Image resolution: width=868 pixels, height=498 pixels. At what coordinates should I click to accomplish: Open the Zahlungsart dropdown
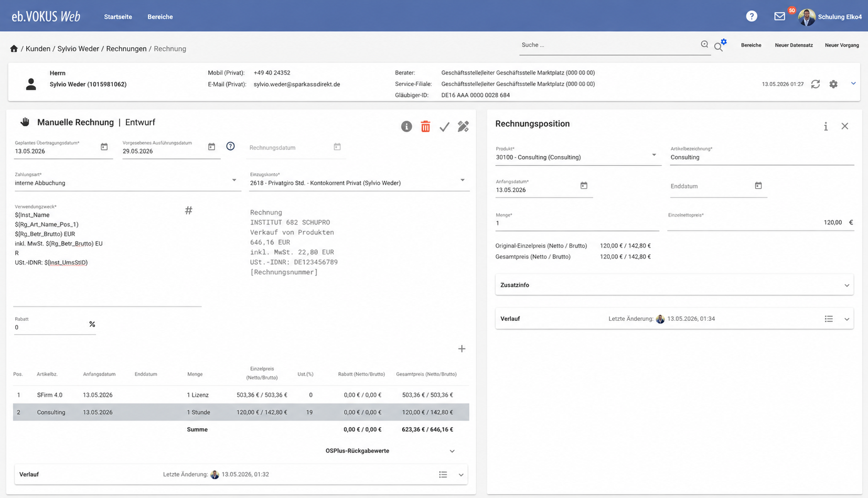(x=127, y=181)
